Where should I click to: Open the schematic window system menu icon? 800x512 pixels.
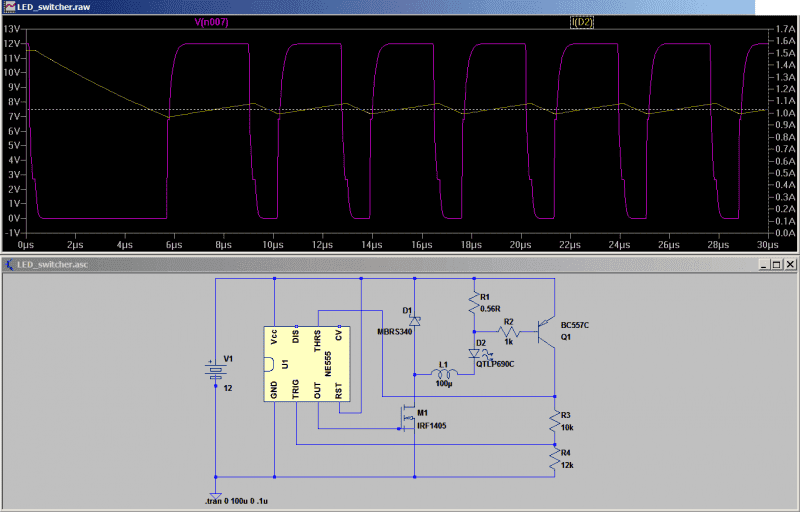coord(9,264)
